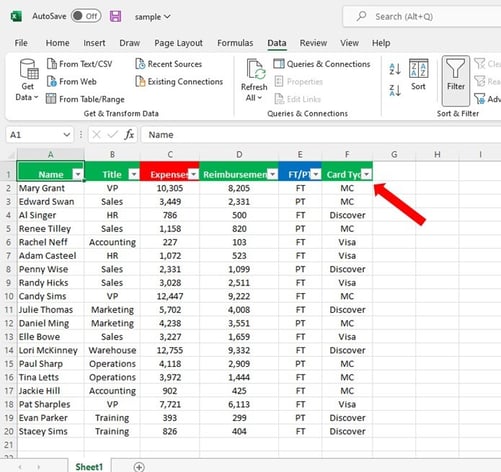This screenshot has height=472, width=501.
Task: Click the Refresh All icon
Action: pos(255,69)
